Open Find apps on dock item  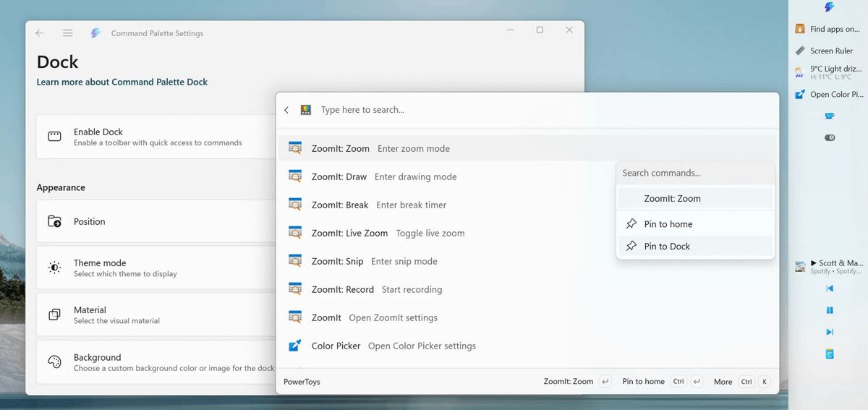(828, 29)
